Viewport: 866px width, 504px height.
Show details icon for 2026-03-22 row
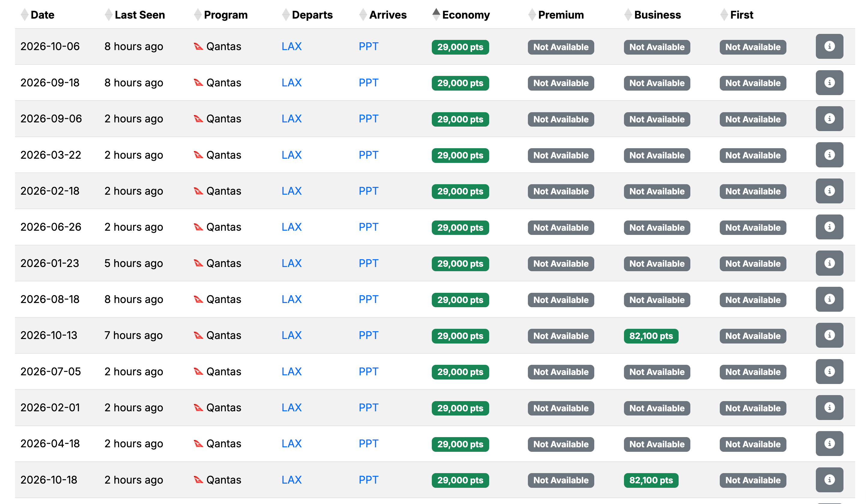829,155
